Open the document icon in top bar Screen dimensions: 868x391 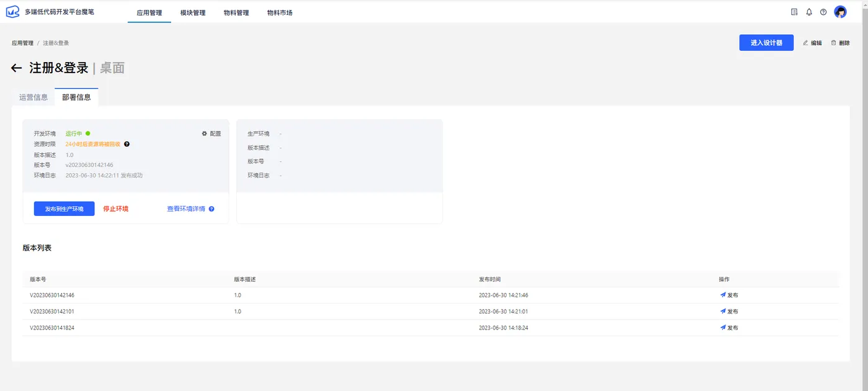coord(794,12)
